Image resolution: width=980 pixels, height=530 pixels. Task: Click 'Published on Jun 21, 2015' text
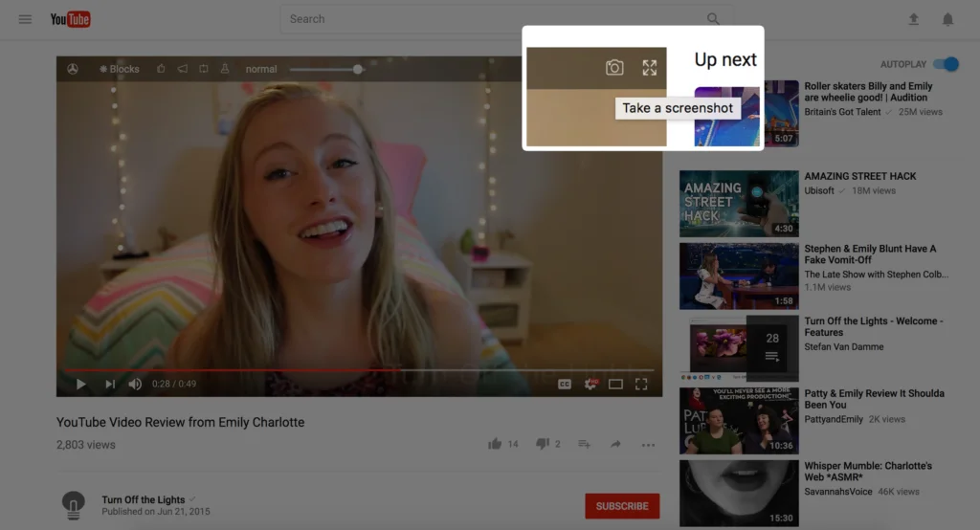(x=156, y=511)
